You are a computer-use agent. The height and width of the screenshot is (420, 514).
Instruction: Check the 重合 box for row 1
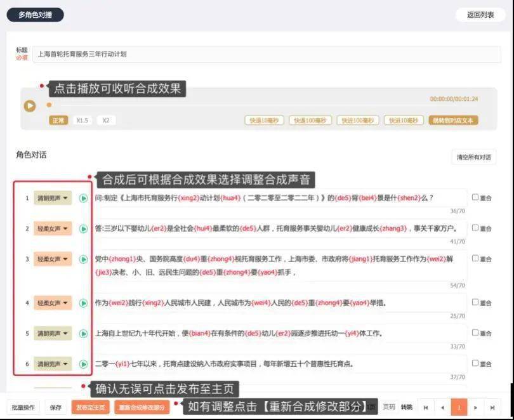(x=475, y=197)
